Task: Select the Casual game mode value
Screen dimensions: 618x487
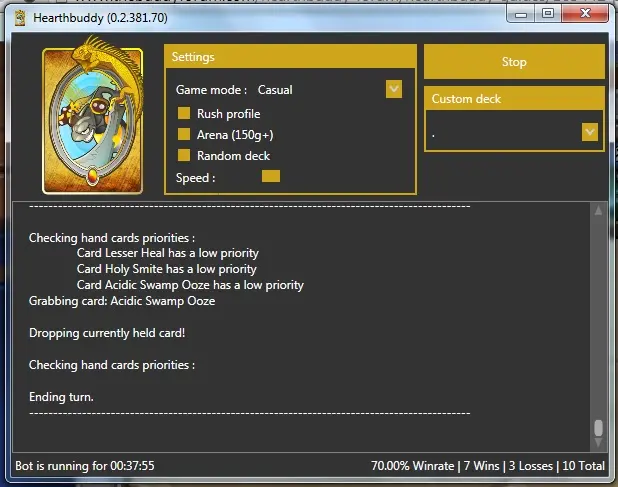Action: [x=275, y=90]
